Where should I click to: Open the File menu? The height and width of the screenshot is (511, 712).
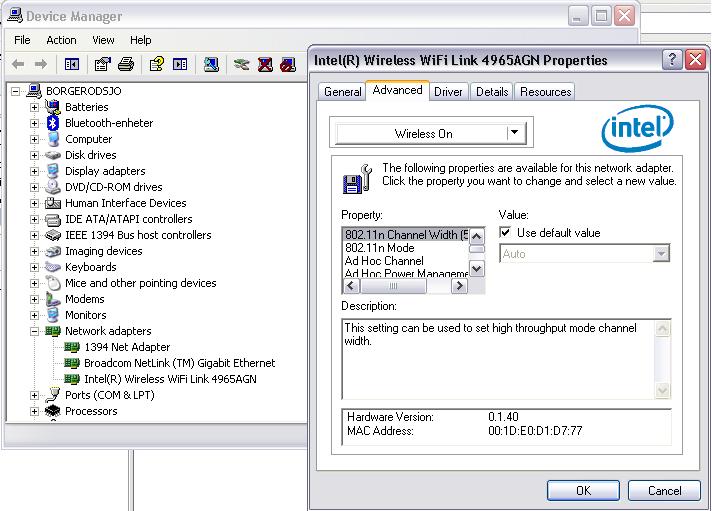tap(22, 40)
